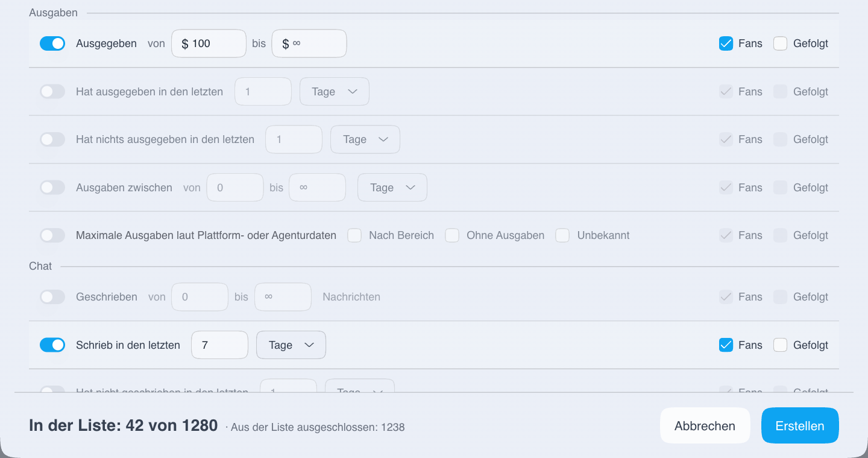The height and width of the screenshot is (458, 868).
Task: Click the 'Nachrichten' label in Geschrieben row
Action: (351, 297)
